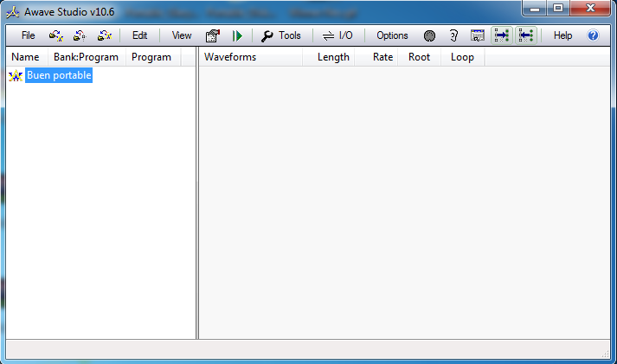617x364 pixels.
Task: Open the Options menu
Action: point(392,35)
